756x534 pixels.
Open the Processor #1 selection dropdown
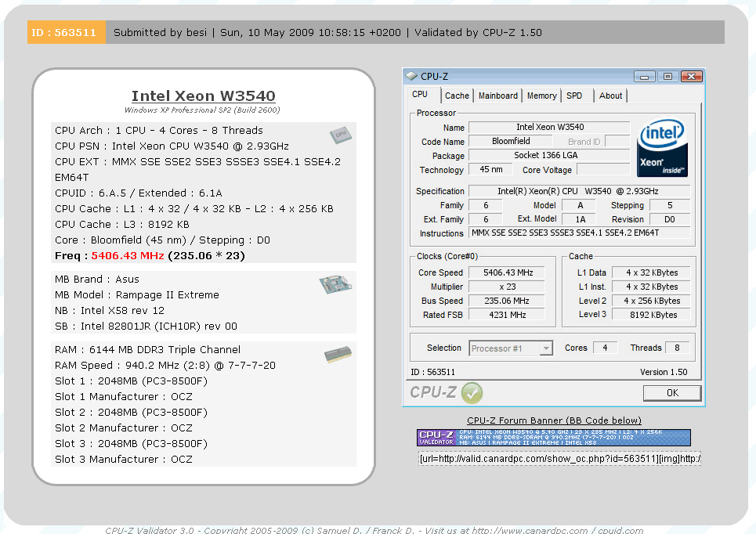(x=512, y=348)
